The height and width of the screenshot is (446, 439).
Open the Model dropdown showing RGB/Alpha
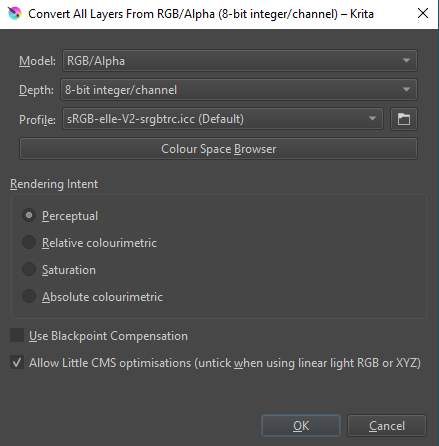[240, 61]
